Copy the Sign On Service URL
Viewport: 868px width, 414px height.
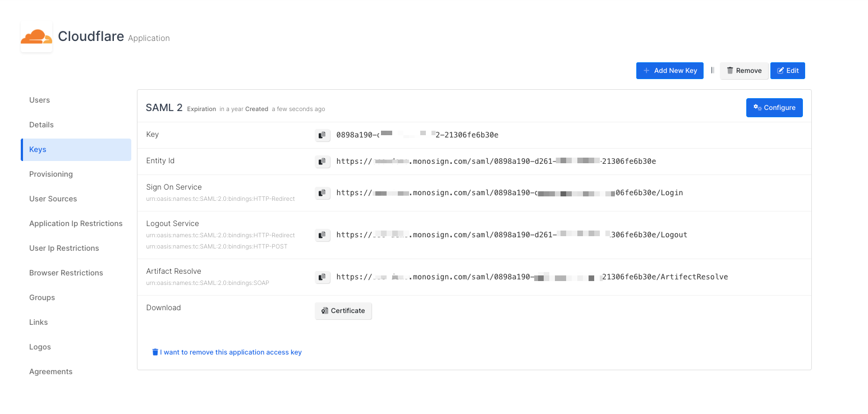[x=322, y=193]
